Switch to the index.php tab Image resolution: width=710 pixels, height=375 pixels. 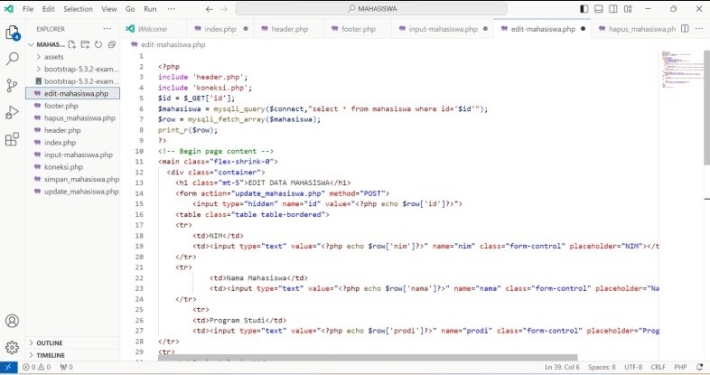tap(220, 29)
